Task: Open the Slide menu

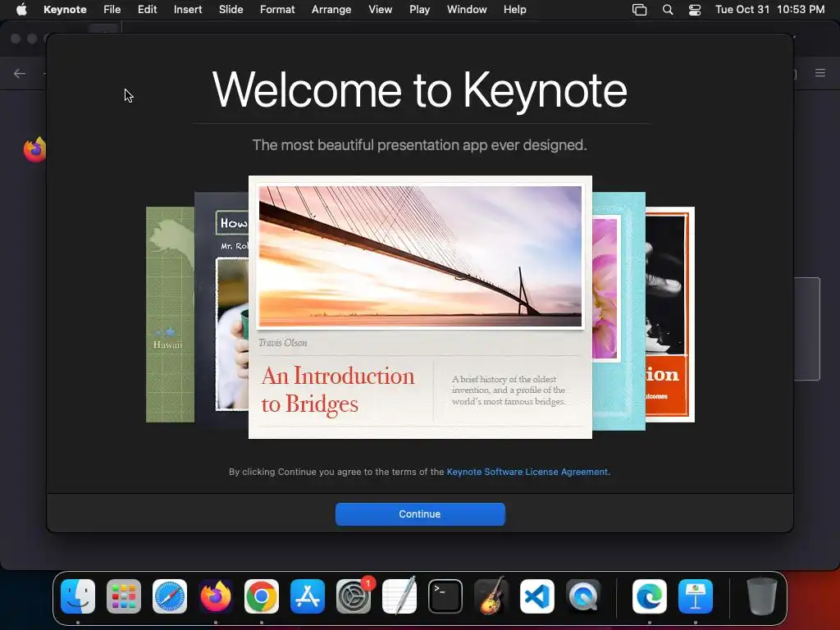Action: click(231, 10)
